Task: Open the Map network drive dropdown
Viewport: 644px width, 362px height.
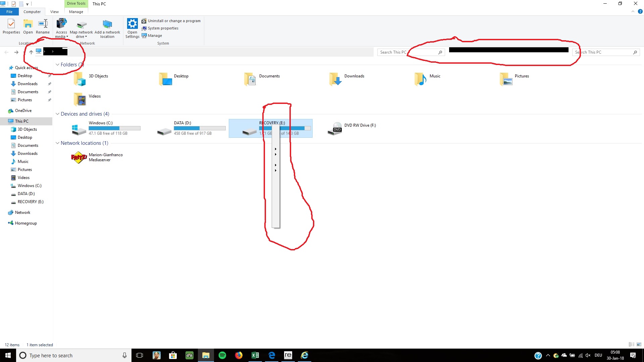Action: [81, 28]
